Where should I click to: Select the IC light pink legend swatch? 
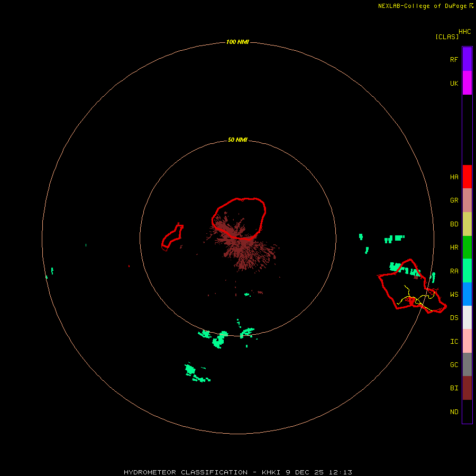pos(467,341)
